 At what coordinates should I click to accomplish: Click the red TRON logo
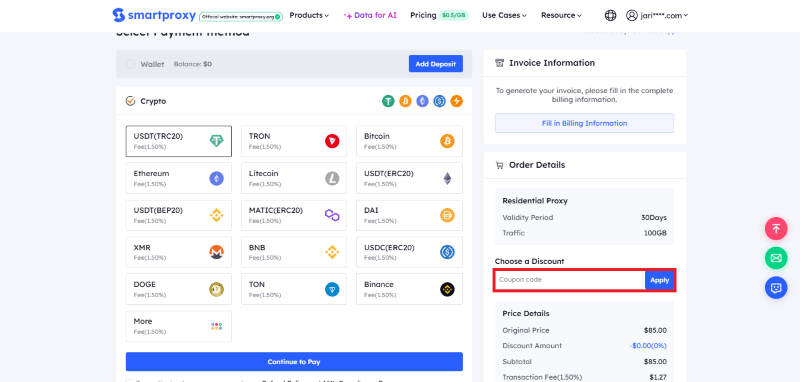pyautogui.click(x=332, y=141)
